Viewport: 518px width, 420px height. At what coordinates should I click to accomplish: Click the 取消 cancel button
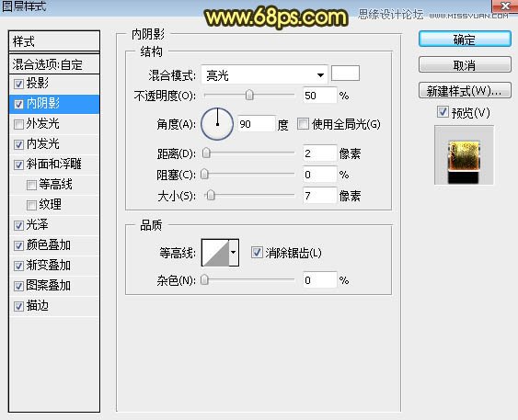[x=465, y=64]
